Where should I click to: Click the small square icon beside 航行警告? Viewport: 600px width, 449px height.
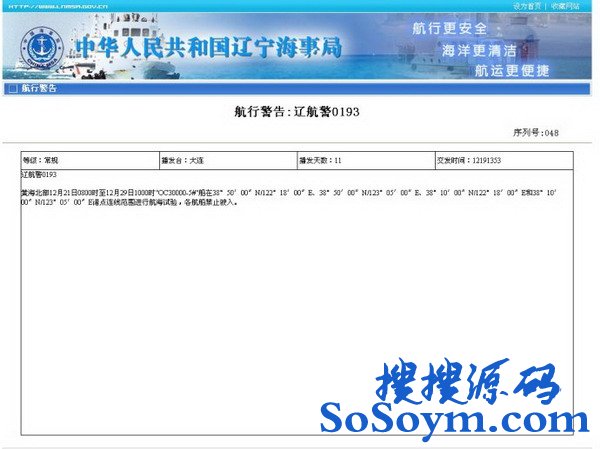[x=12, y=89]
